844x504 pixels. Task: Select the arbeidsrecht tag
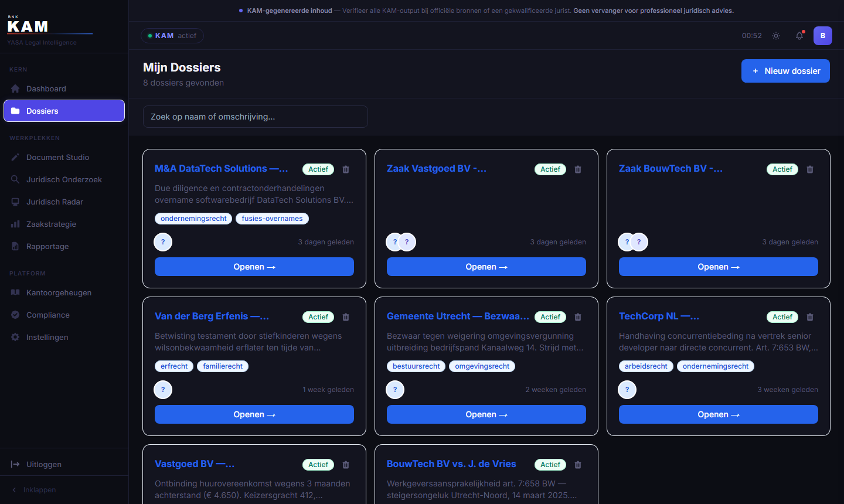pos(646,366)
